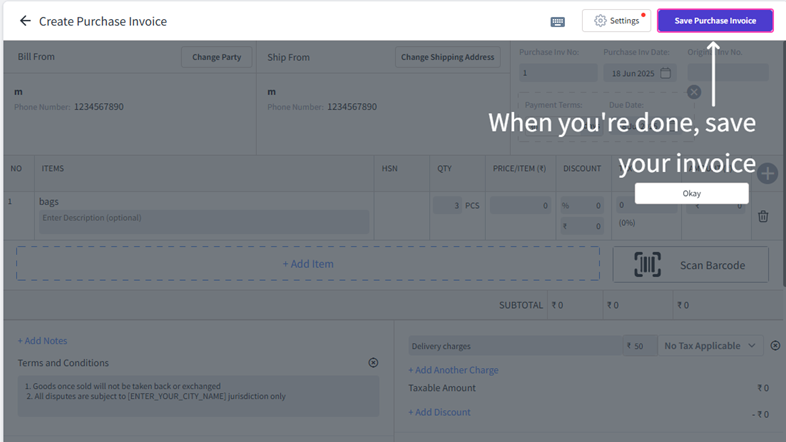Remove the payment terms section
Image resolution: width=786 pixels, height=442 pixels.
tap(694, 92)
